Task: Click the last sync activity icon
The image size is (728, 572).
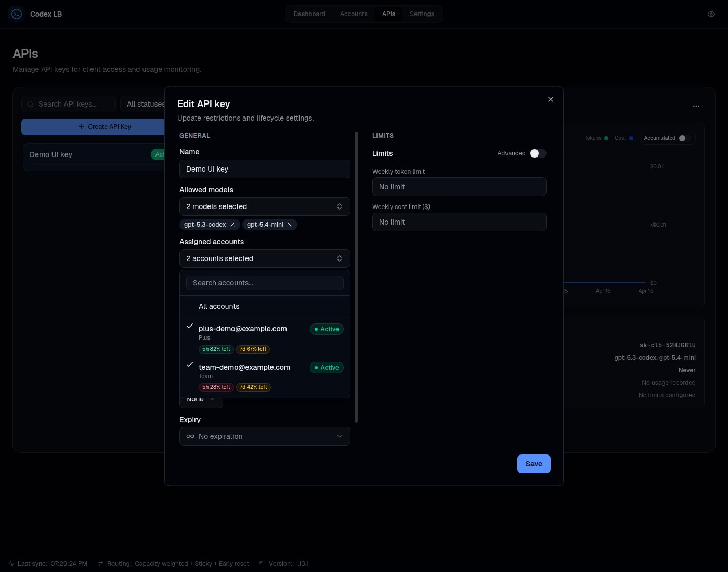Action: tap(11, 564)
